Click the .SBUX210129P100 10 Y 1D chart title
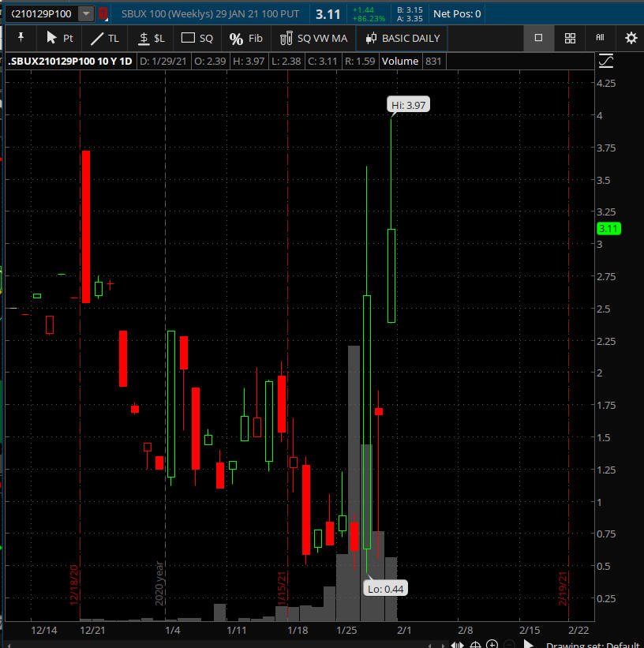The width and height of the screenshot is (644, 648). point(70,61)
